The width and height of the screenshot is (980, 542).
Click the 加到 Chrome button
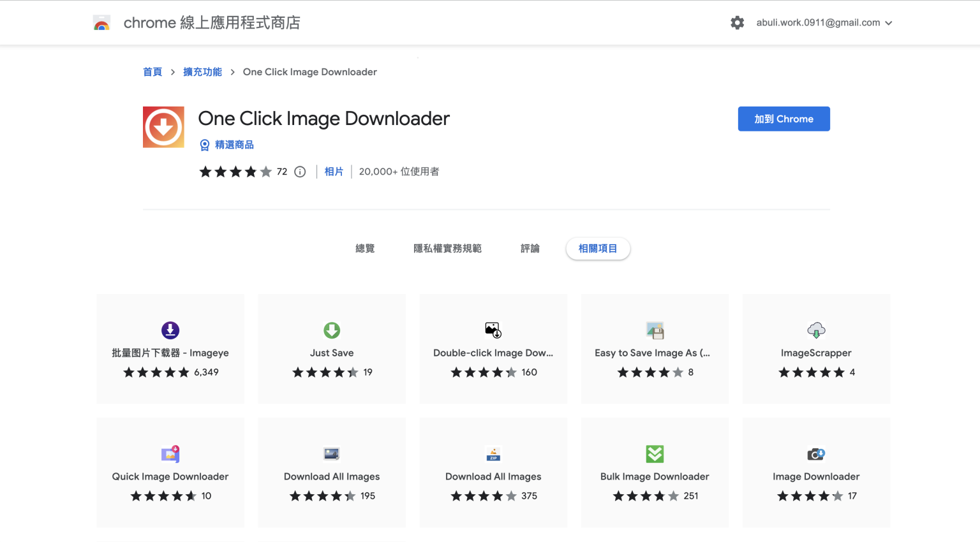pos(783,119)
